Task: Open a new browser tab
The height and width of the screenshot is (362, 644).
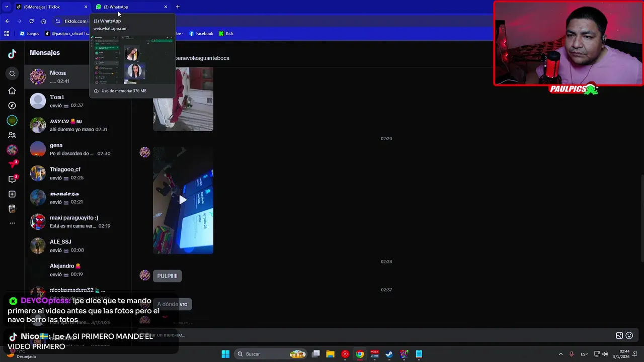Action: coord(178,7)
